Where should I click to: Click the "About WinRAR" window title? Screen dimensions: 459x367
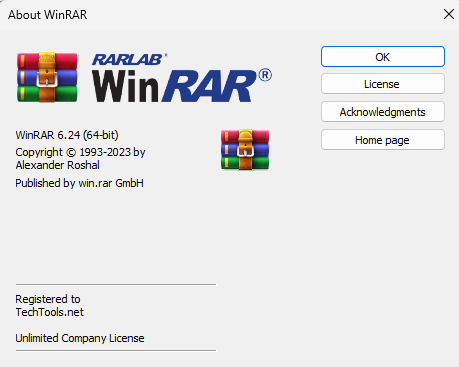point(47,15)
